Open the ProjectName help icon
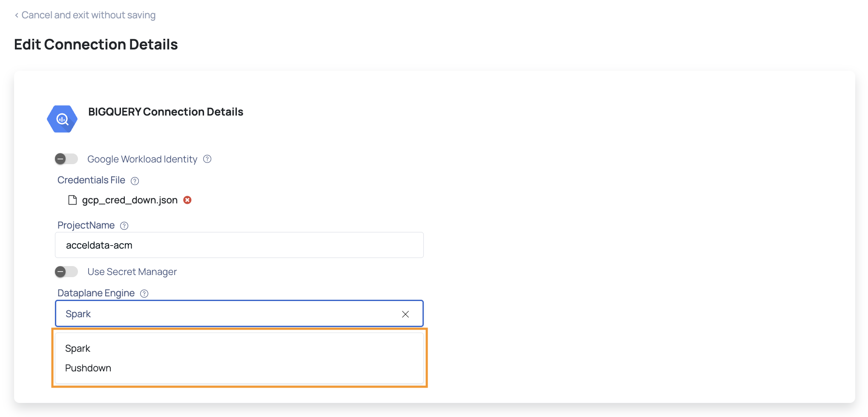Image resolution: width=868 pixels, height=417 pixels. 124,226
